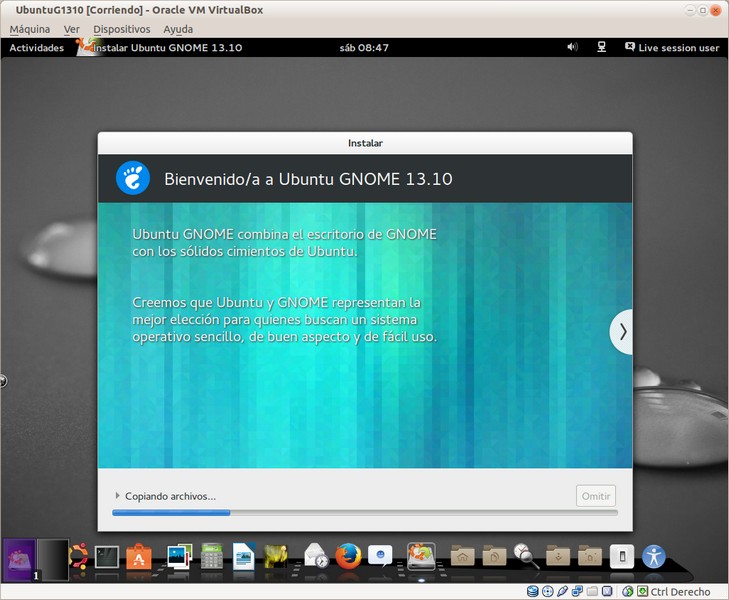Open the Live session user menu
729x600 pixels.
coord(672,47)
